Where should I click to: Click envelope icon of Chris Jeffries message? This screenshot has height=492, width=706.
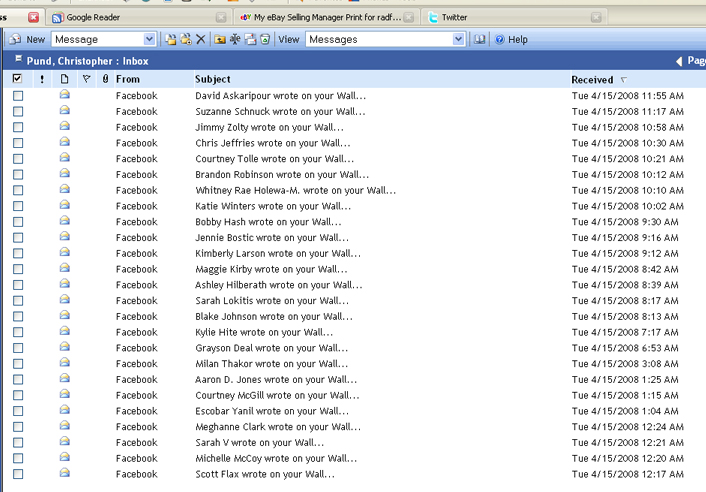65,142
